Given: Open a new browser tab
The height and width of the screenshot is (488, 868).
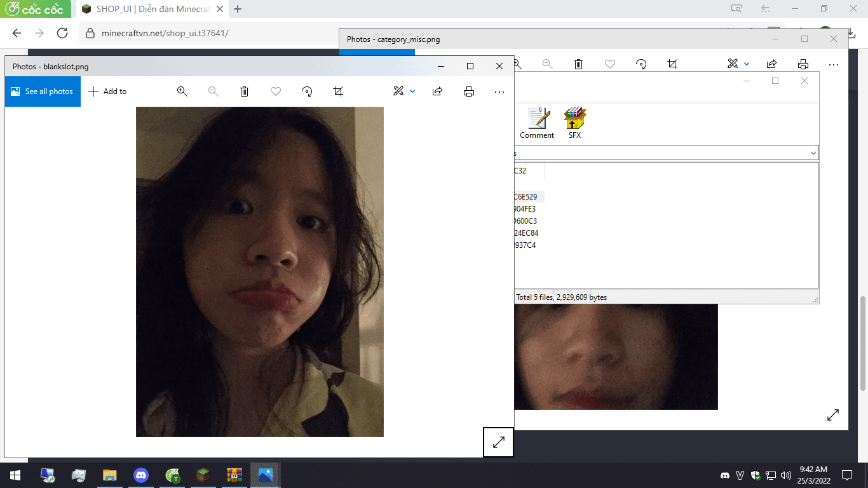Looking at the screenshot, I should (x=238, y=9).
